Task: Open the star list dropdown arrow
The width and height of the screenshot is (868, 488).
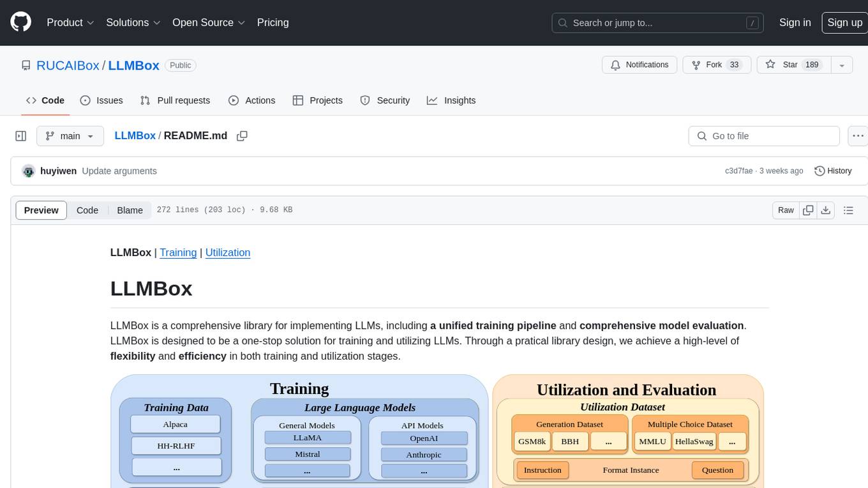Action: click(842, 65)
